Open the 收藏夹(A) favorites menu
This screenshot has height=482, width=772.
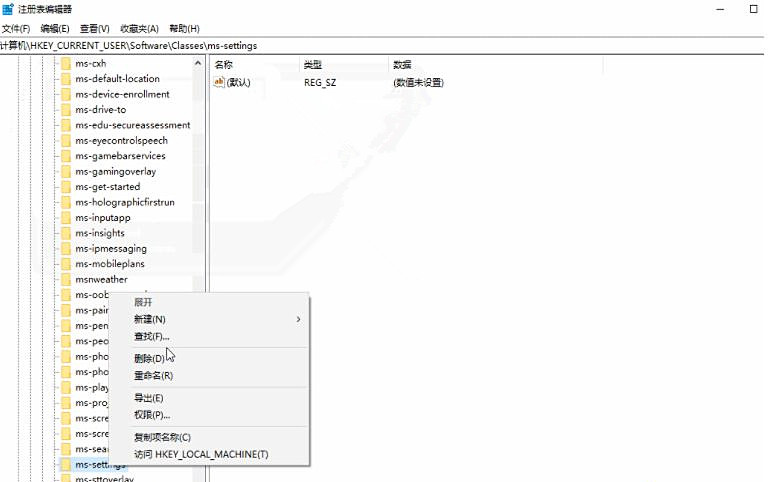[139, 29]
